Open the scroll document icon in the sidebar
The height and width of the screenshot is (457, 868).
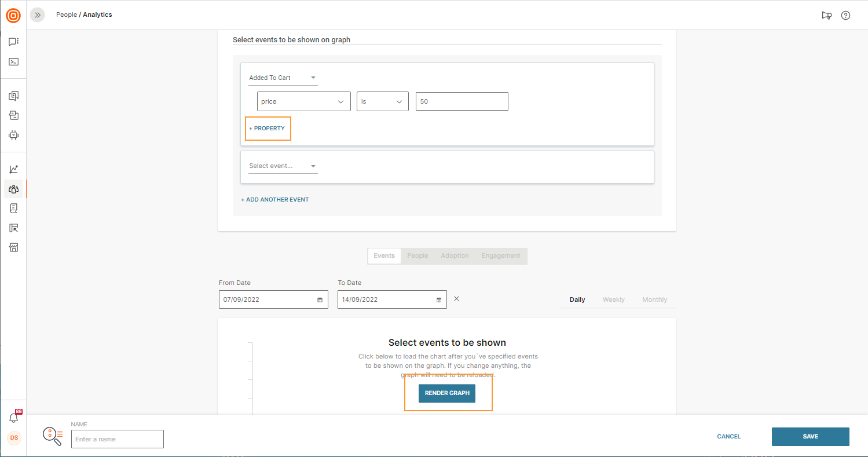click(13, 208)
